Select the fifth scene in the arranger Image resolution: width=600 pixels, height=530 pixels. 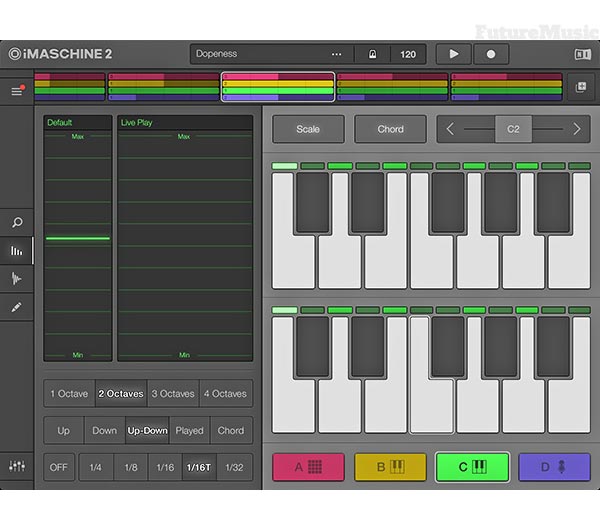[507, 87]
